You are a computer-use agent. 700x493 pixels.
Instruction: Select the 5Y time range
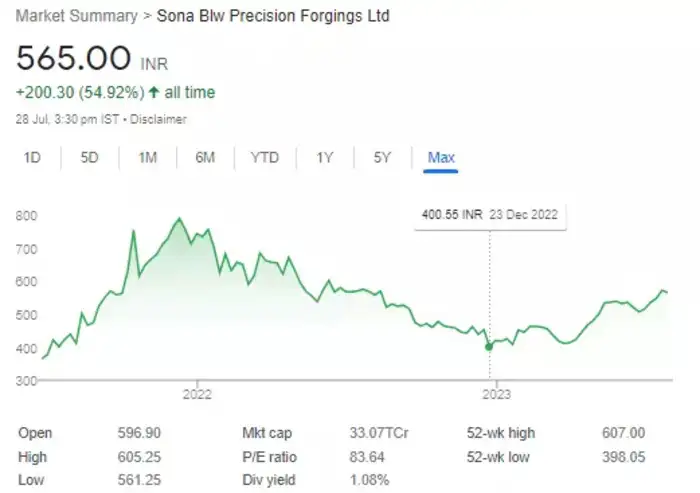382,158
